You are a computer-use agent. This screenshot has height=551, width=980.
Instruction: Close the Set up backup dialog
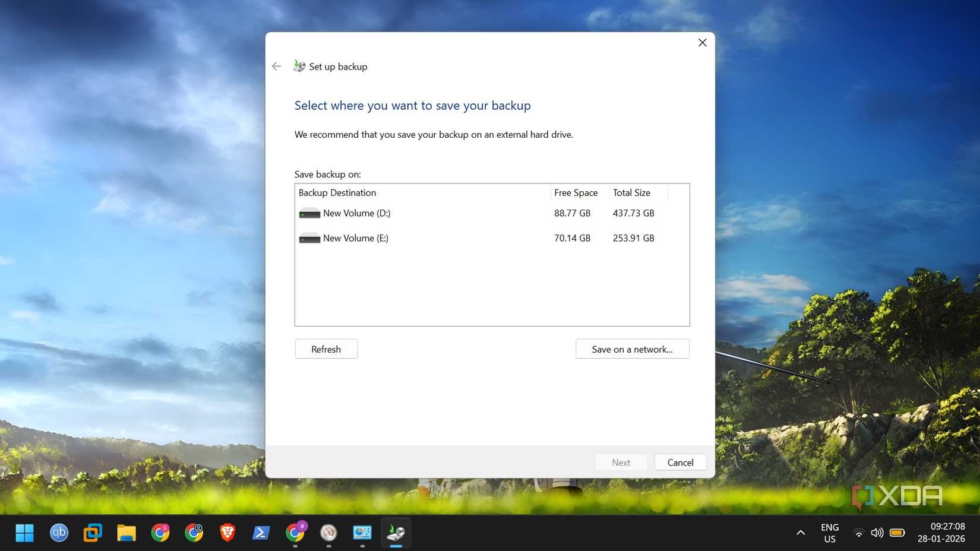tap(702, 43)
